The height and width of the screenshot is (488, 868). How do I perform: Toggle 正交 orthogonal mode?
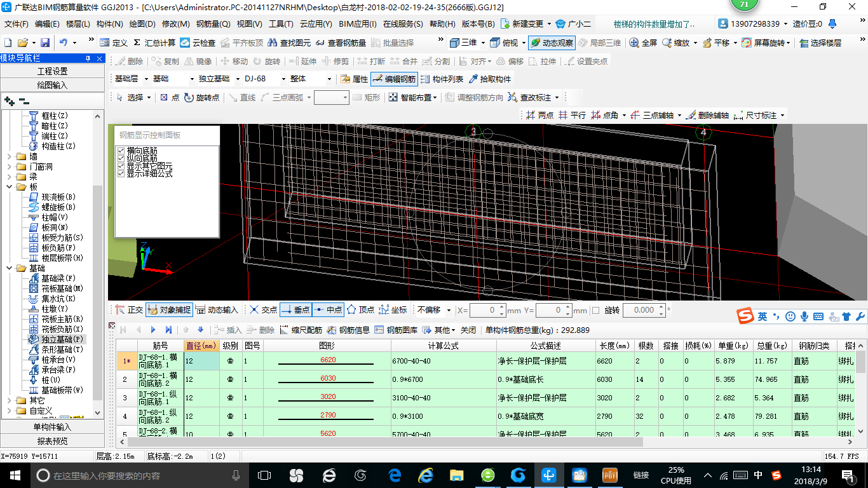(x=129, y=309)
